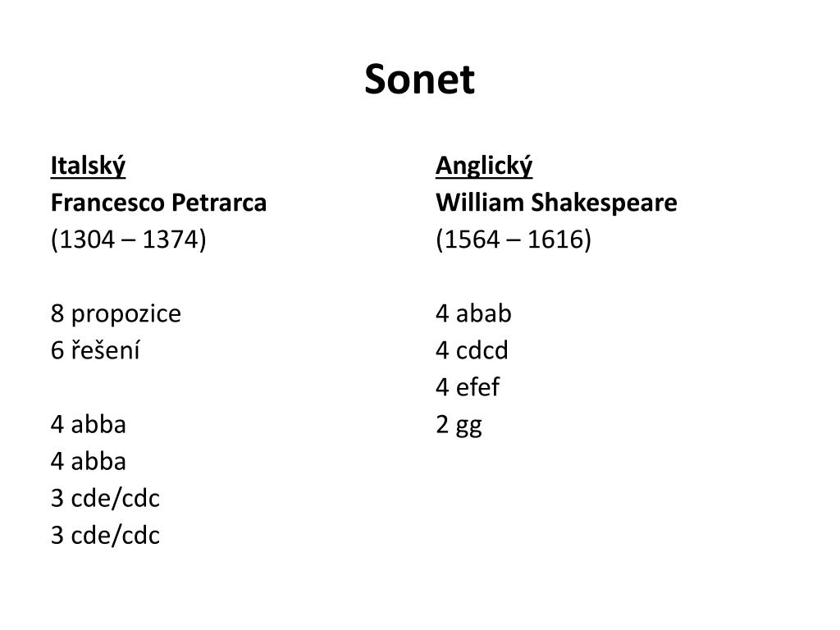Click the slide title "Sonet"
840x630 pixels.
[x=419, y=80]
